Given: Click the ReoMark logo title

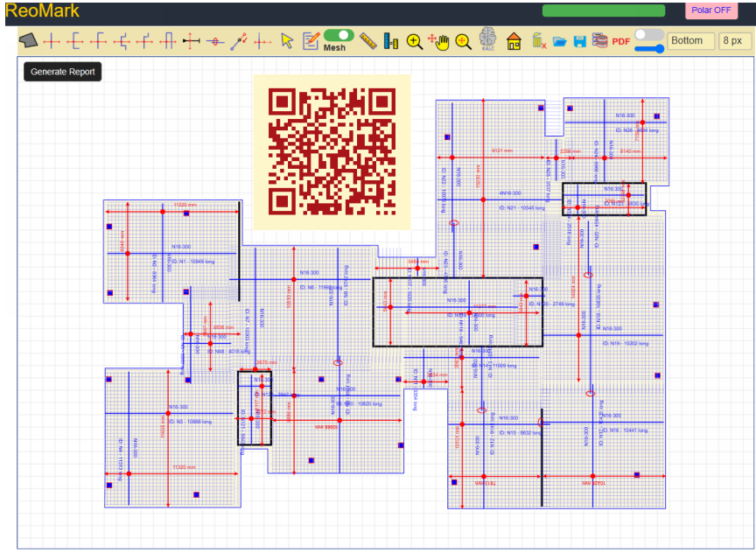Looking at the screenshot, I should (42, 10).
